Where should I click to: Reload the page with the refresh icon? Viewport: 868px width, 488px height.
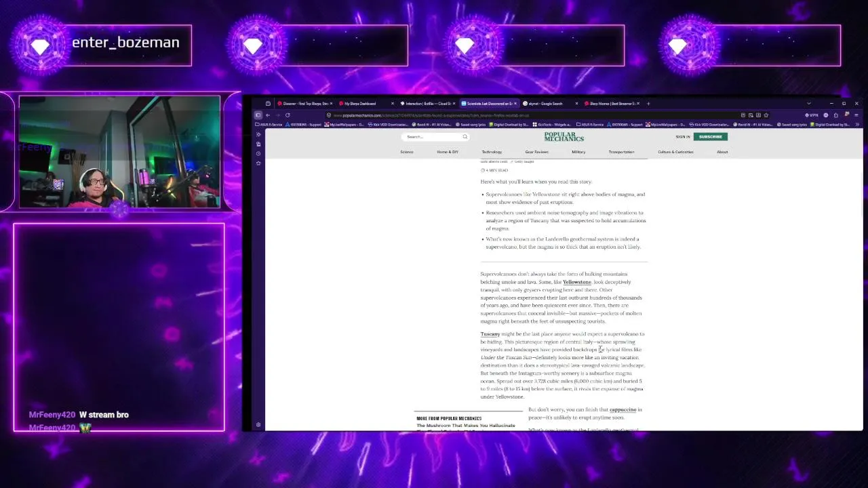[288, 115]
